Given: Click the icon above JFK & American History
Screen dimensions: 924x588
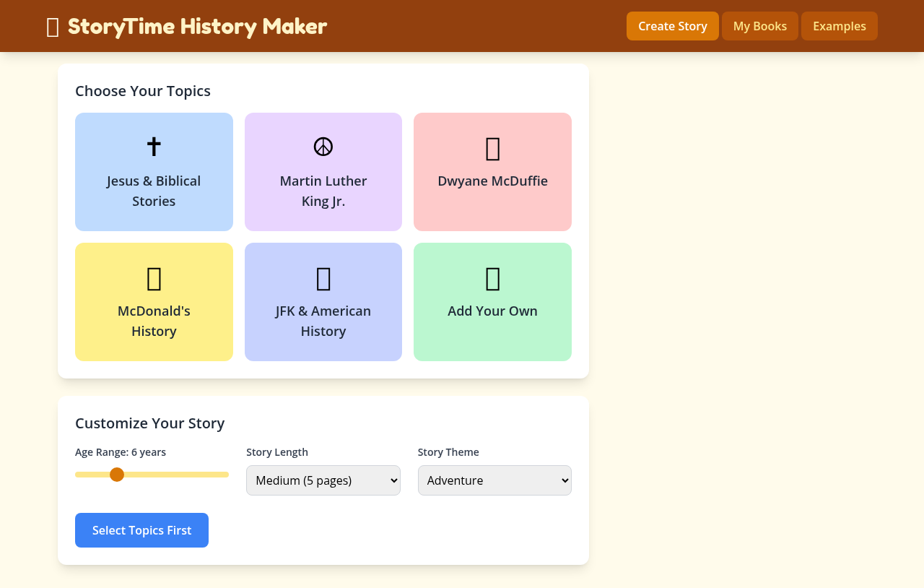Looking at the screenshot, I should [323, 278].
